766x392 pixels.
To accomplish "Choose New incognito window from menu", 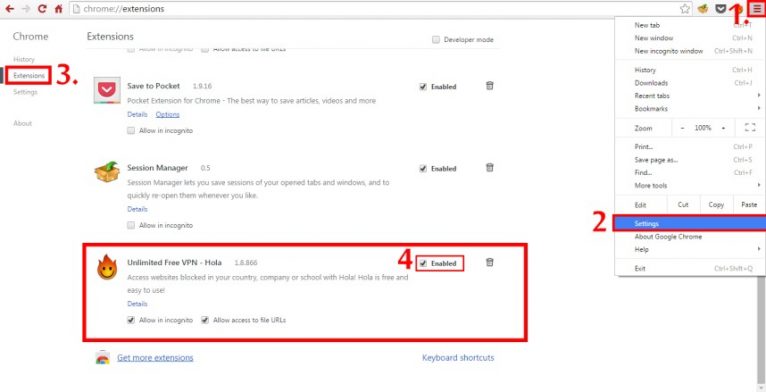I will [690, 51].
